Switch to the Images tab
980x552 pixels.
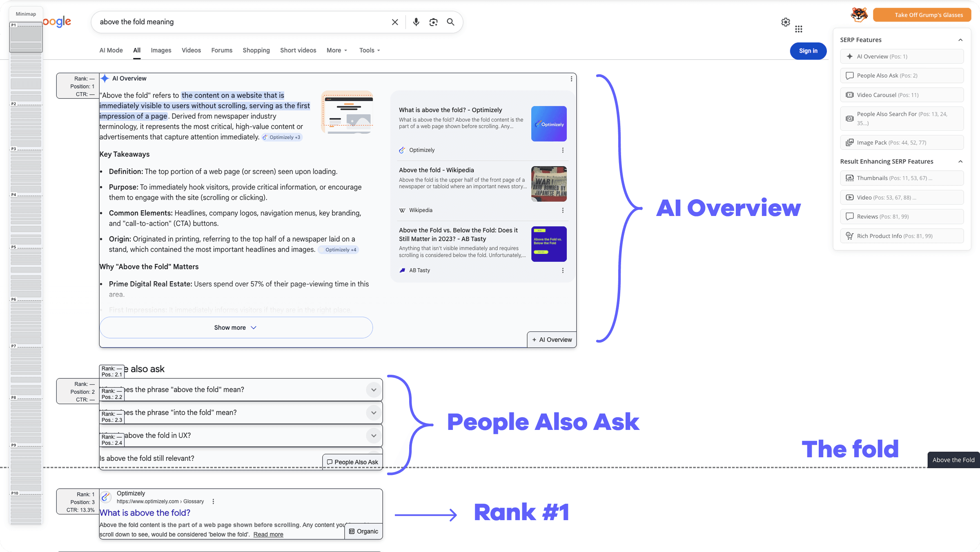click(x=161, y=50)
